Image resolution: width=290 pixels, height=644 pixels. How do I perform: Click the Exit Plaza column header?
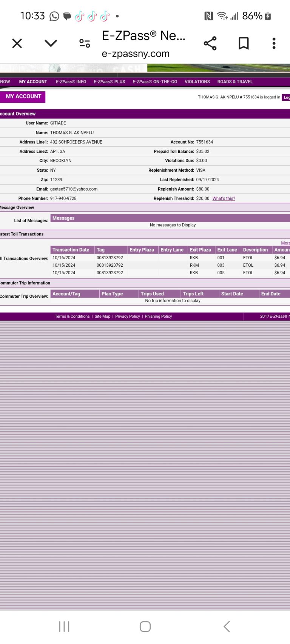(201, 250)
